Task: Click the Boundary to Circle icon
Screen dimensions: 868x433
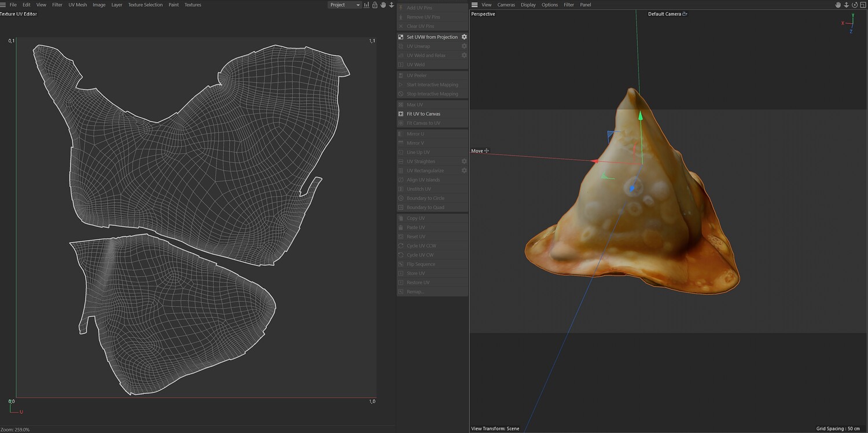Action: pyautogui.click(x=401, y=198)
